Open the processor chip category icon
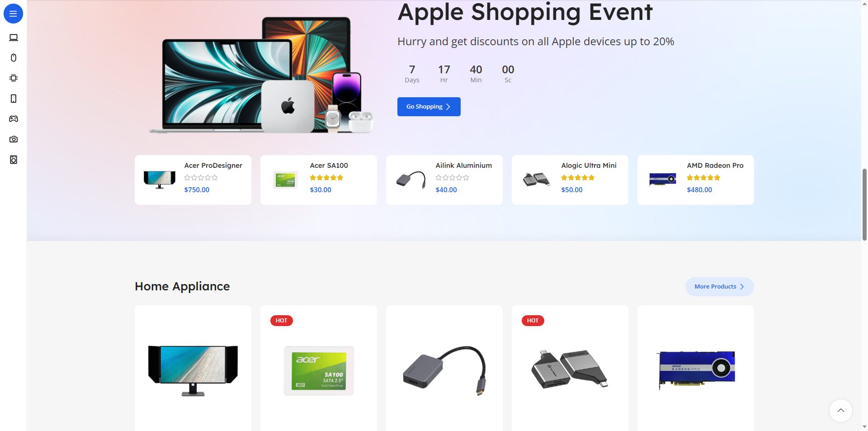868x431 pixels. (14, 78)
